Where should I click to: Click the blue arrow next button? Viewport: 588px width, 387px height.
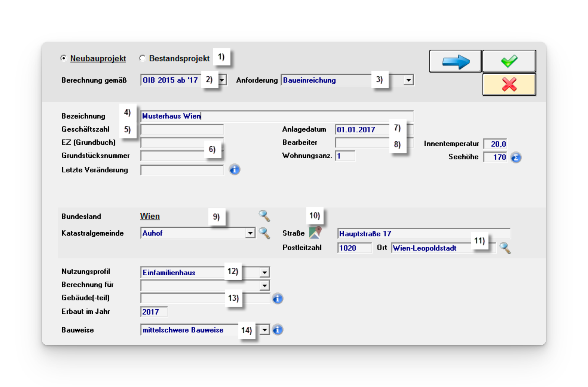455,61
